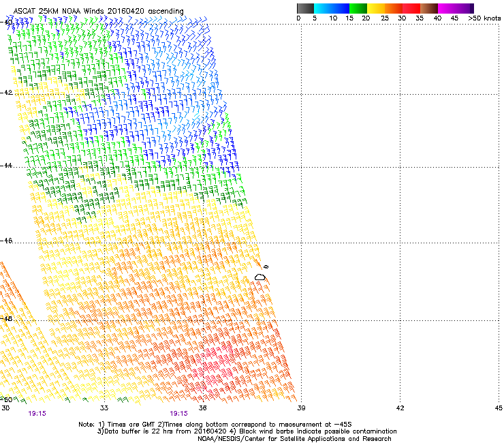Click the blue 10-15 knots legend color
This screenshot has height=443, width=504.
click(341, 8)
